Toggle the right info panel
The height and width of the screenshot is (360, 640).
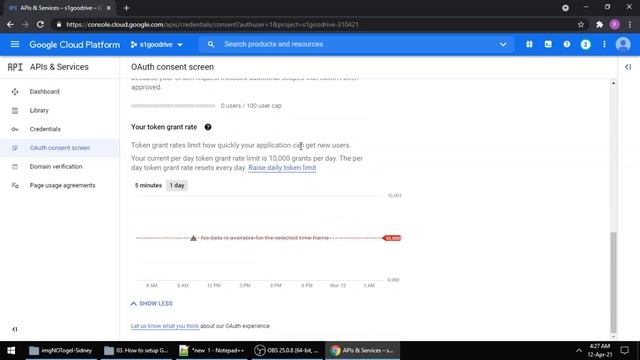pos(628,67)
